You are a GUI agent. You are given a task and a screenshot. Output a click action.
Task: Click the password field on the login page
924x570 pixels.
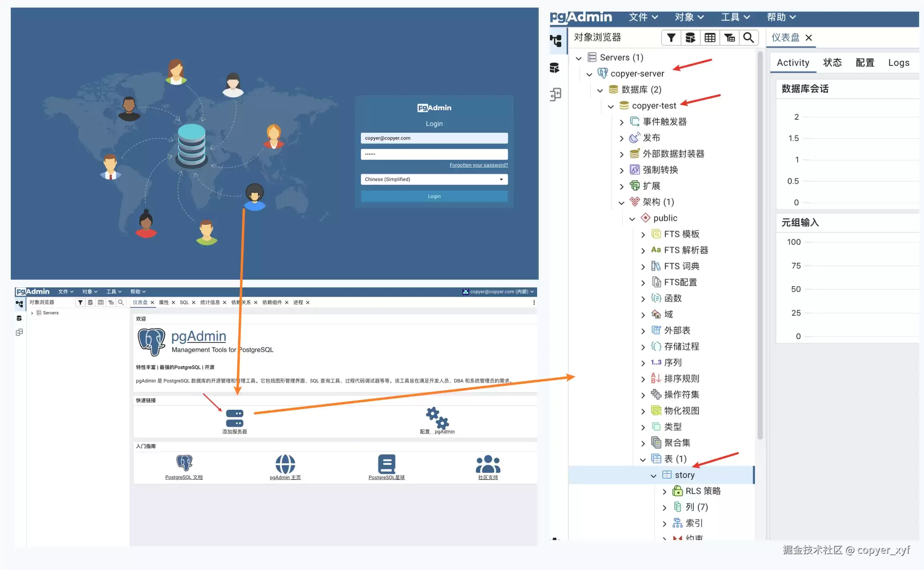(434, 154)
